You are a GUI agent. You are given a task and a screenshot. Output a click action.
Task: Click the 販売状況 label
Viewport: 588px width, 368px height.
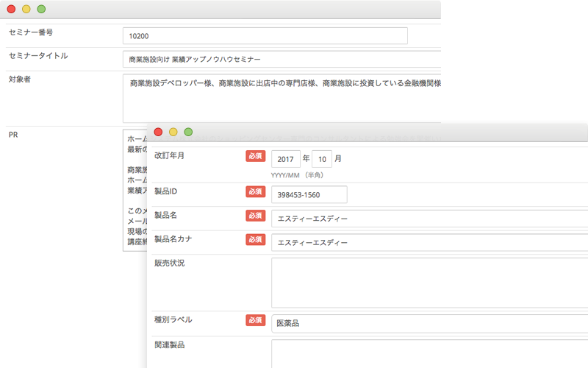tap(170, 263)
